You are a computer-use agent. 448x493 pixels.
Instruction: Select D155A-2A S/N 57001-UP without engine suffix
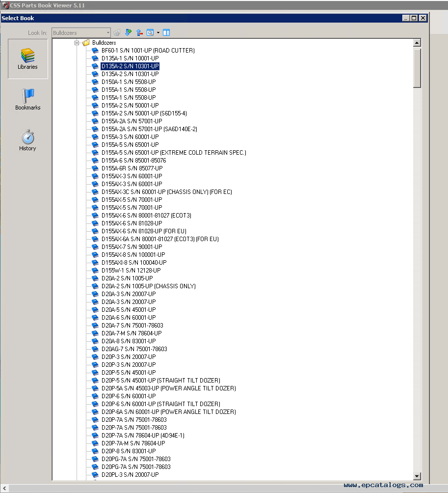(x=132, y=121)
